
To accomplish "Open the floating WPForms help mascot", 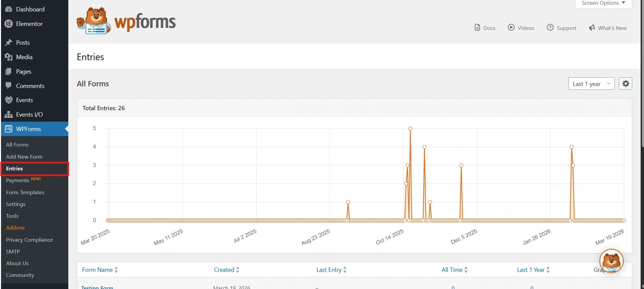I will (611, 261).
